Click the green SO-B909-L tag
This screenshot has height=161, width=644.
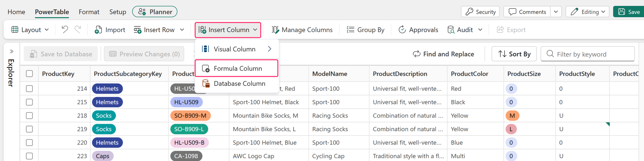189,129
